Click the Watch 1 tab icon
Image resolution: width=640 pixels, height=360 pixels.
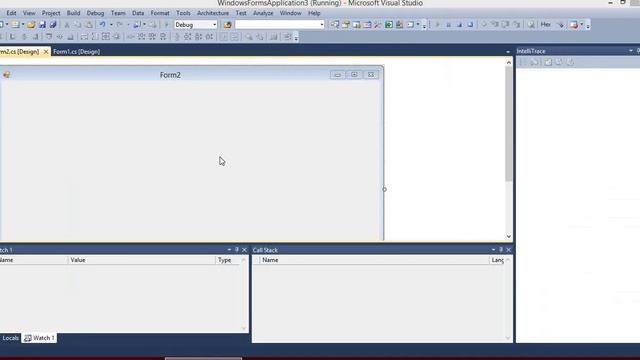pos(28,338)
